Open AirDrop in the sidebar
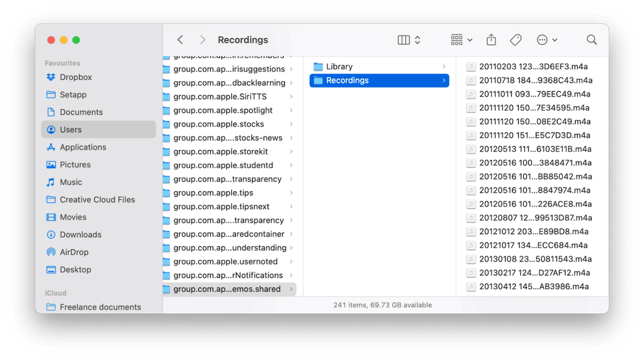The height and width of the screenshot is (360, 644). (74, 252)
